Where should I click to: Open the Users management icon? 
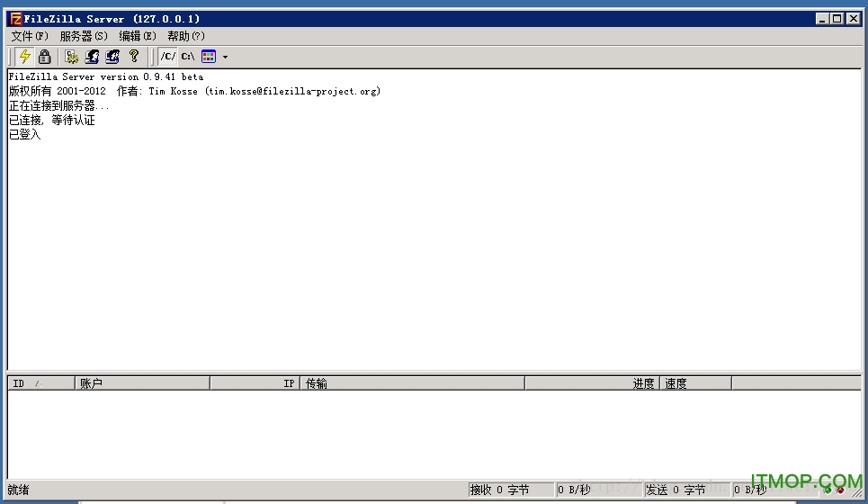[x=92, y=57]
